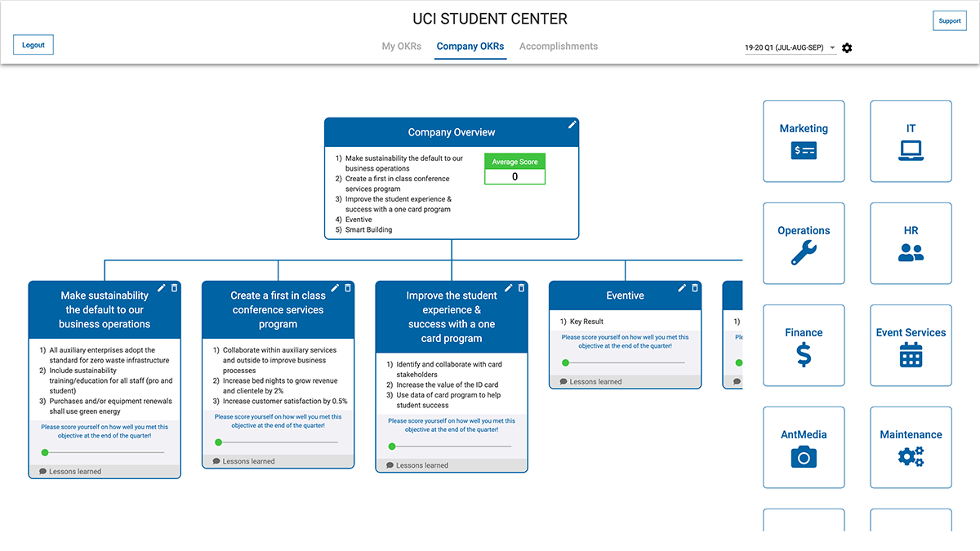This screenshot has height=551, width=980.
Task: Click the score slider on Eventive card
Action: (x=625, y=362)
